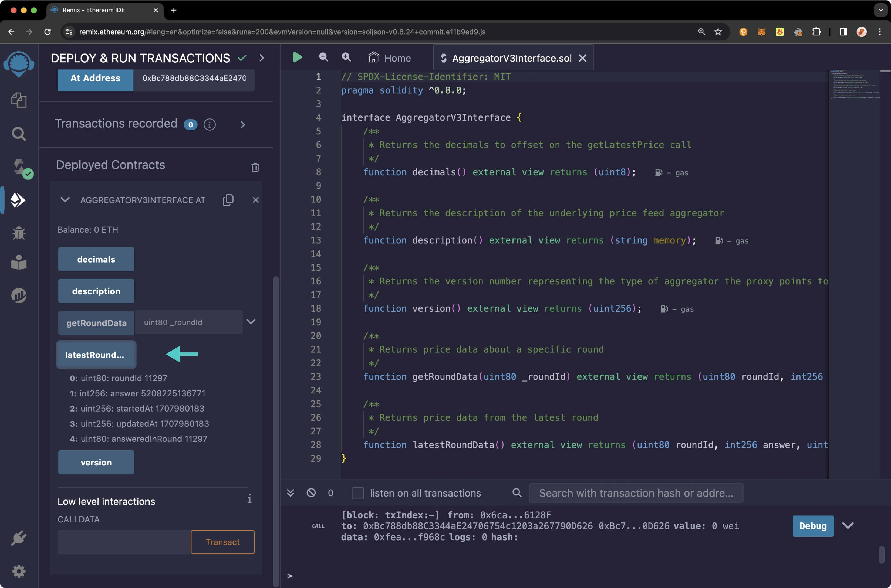This screenshot has height=588, width=891.
Task: Open browser Extensions puzzle icon
Action: click(x=816, y=32)
